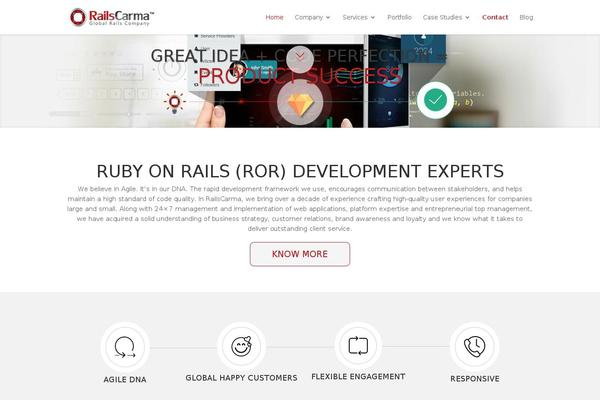Open the Home menu item
Screen dimensions: 600x400
pyautogui.click(x=274, y=17)
